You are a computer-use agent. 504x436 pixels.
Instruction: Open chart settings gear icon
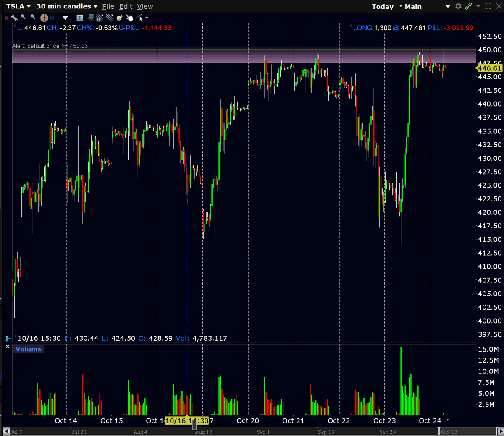coord(458,6)
